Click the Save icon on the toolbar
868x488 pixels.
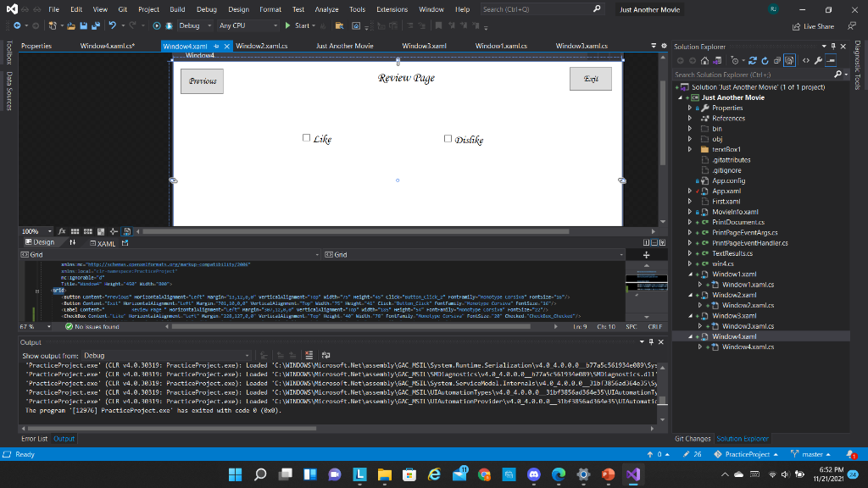pyautogui.click(x=83, y=26)
